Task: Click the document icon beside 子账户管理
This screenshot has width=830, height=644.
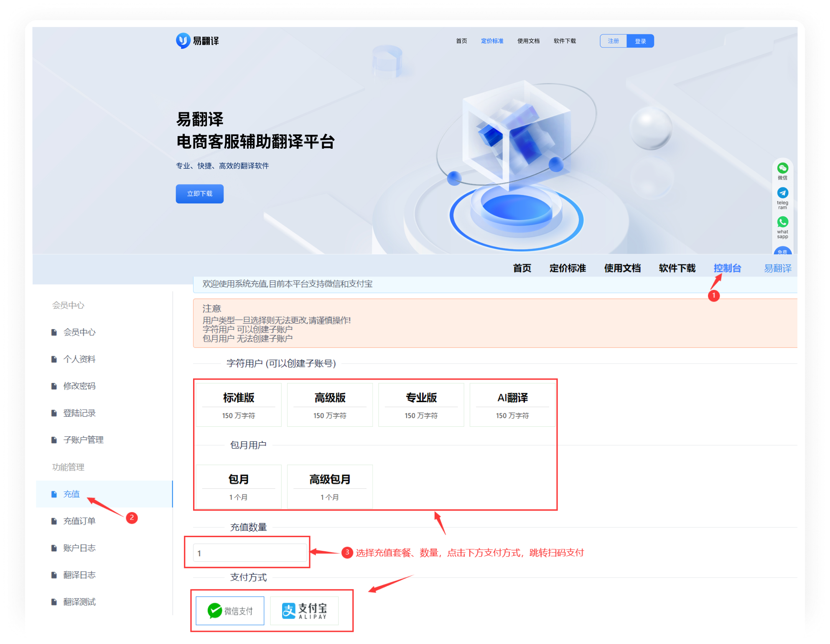Action: pyautogui.click(x=54, y=439)
